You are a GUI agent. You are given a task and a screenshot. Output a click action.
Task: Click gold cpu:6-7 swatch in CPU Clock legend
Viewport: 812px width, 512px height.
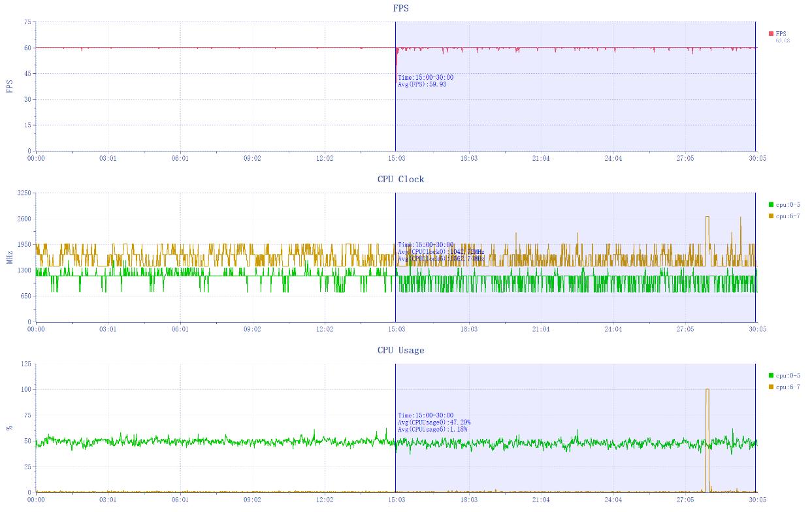point(771,216)
